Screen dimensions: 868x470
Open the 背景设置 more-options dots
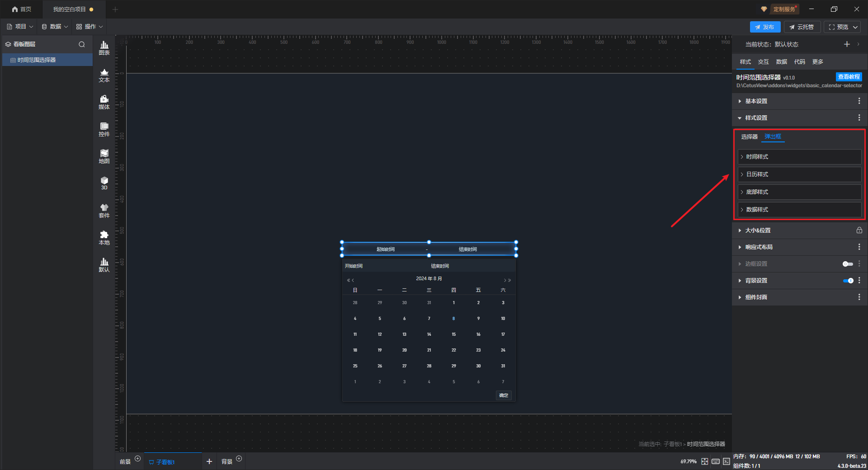click(859, 281)
